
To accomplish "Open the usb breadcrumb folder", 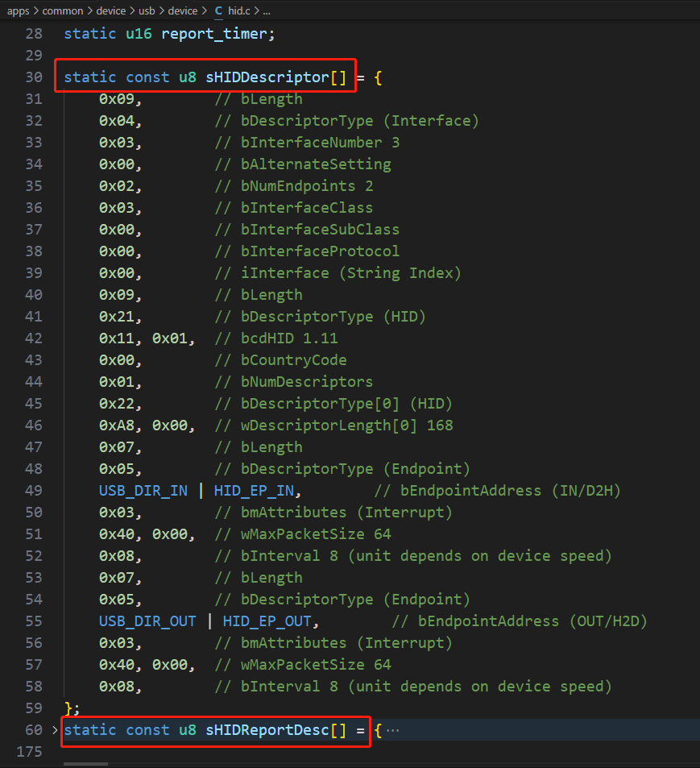I will coord(147,10).
